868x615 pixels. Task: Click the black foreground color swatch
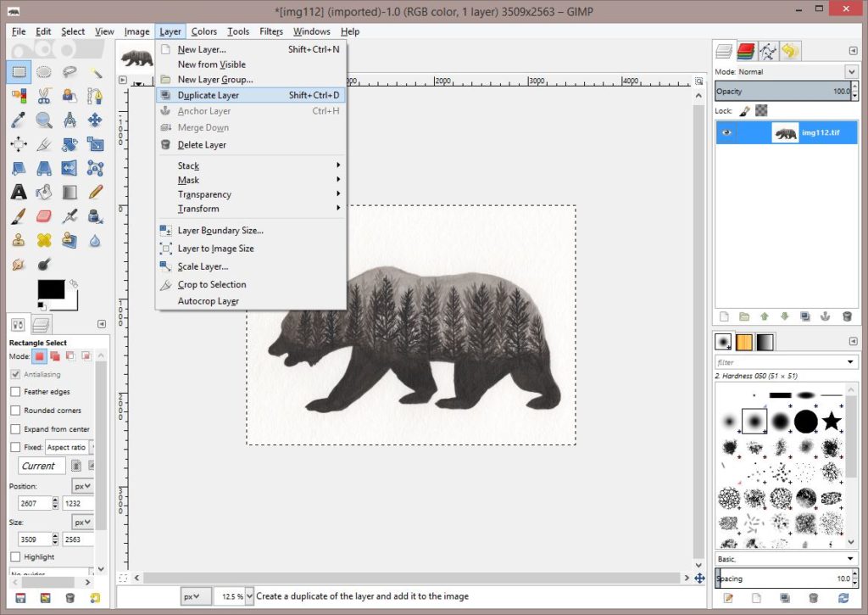[x=51, y=289]
